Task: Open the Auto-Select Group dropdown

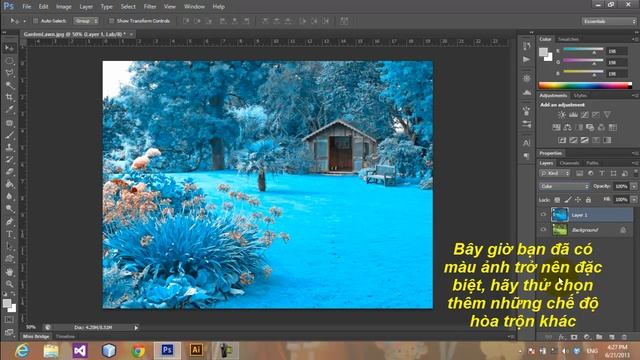Action: [x=86, y=21]
